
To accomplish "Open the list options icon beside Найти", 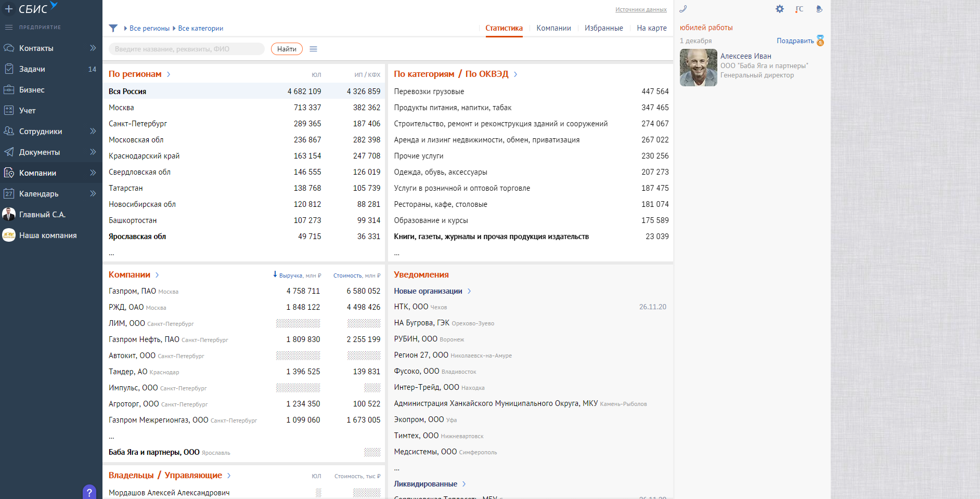I will click(x=313, y=49).
